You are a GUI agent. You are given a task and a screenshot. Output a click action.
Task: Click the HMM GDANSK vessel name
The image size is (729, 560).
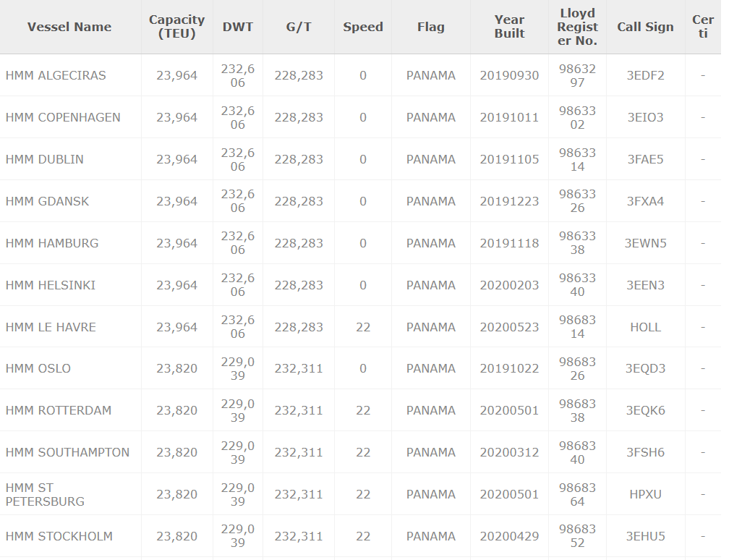(48, 201)
